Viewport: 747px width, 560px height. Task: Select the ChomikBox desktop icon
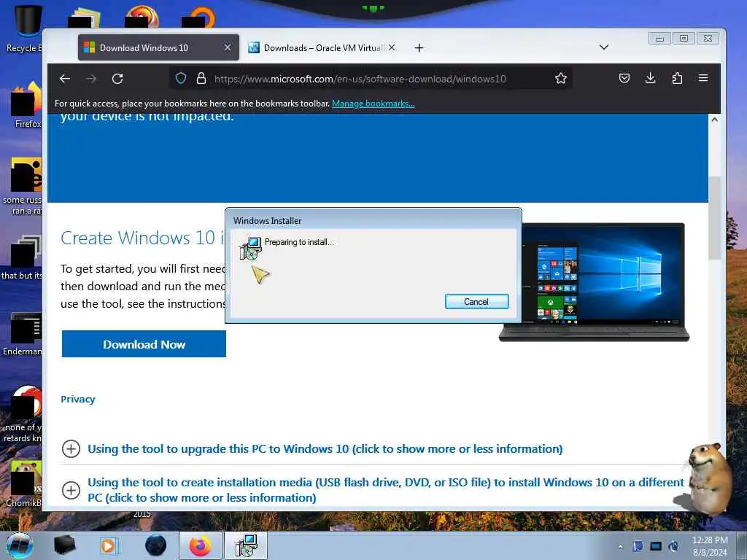(x=23, y=483)
